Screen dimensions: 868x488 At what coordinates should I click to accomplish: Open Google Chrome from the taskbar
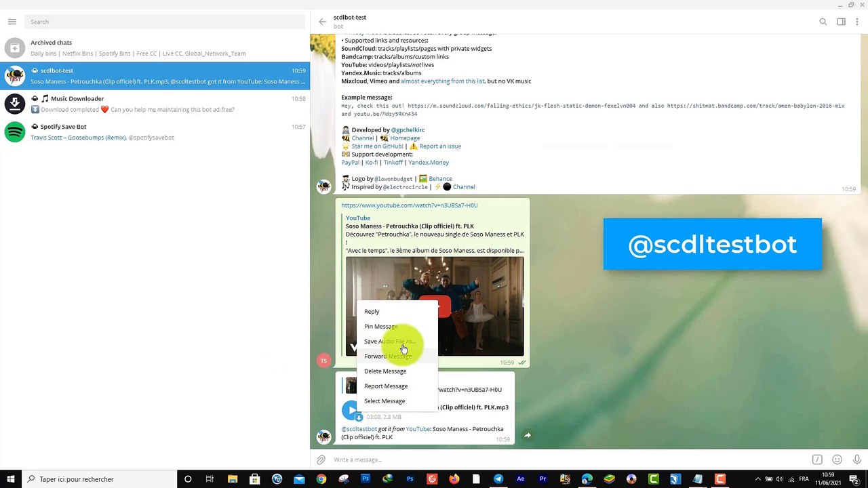click(x=321, y=479)
